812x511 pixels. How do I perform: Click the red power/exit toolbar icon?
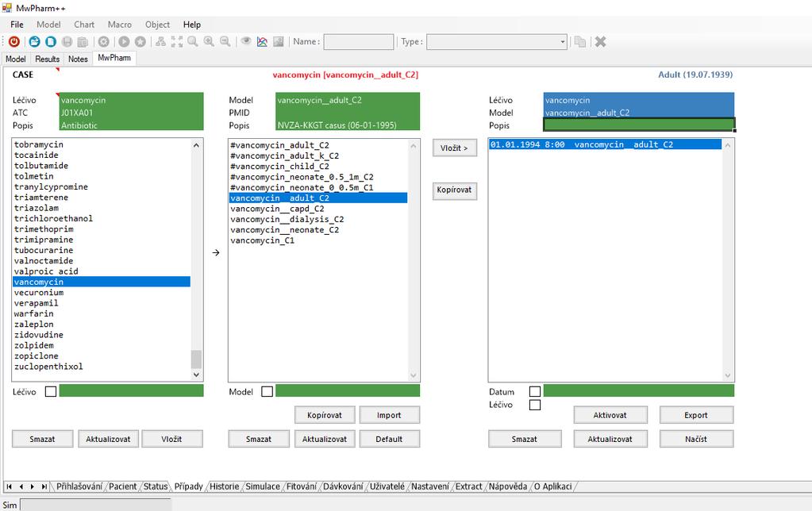(x=14, y=41)
